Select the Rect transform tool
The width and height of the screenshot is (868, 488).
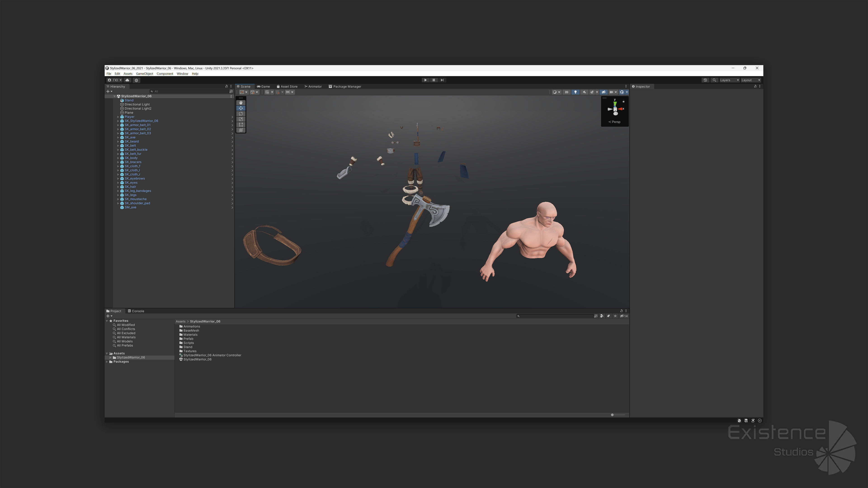pyautogui.click(x=241, y=125)
